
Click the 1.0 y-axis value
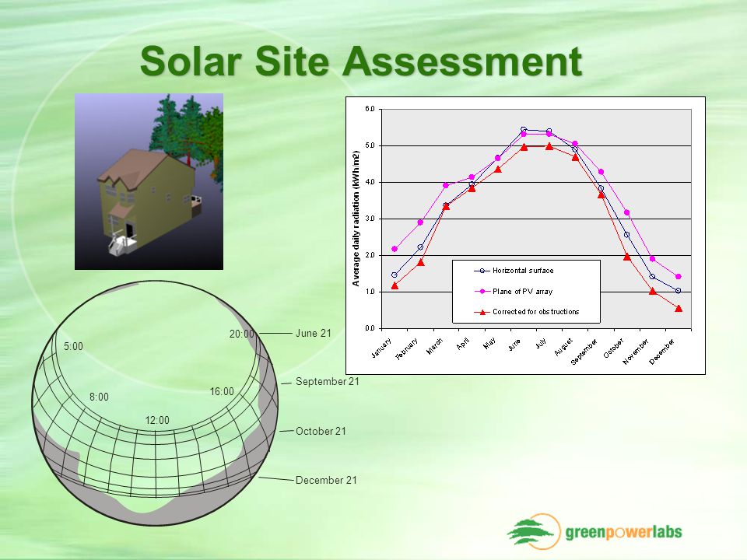tap(370, 292)
